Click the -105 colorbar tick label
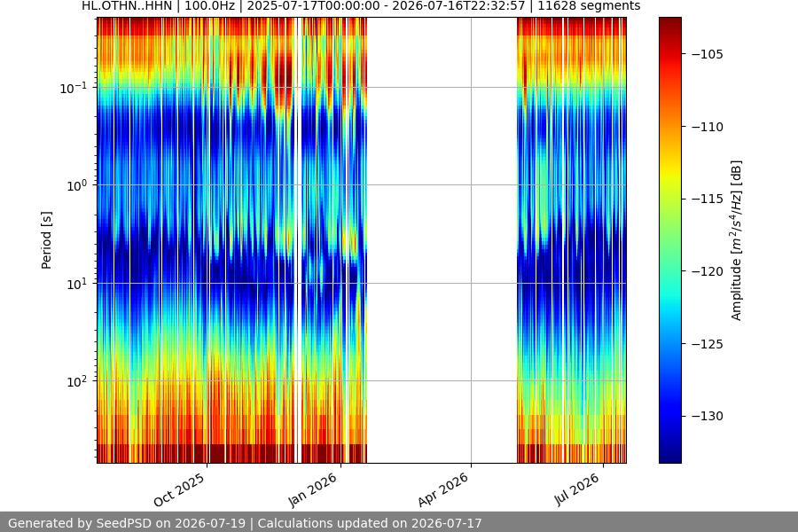This screenshot has width=798, height=532. point(707,54)
